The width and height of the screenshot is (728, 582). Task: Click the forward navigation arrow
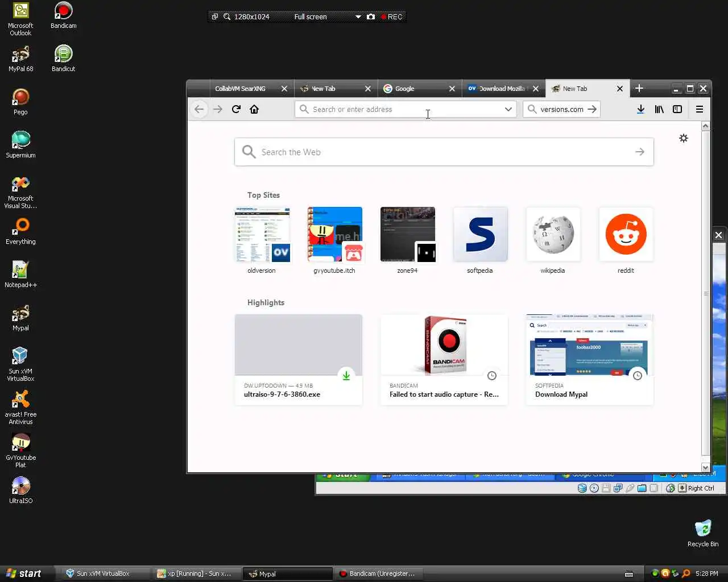[218, 109]
